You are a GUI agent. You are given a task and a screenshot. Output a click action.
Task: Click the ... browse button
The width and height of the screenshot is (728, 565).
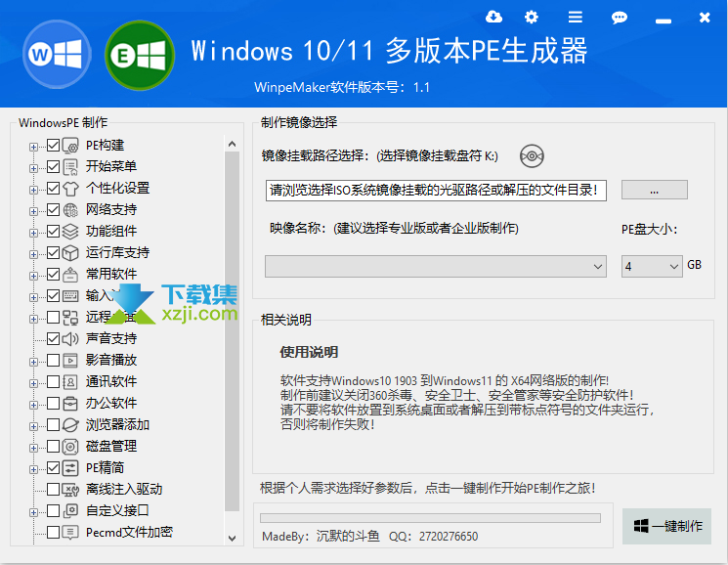tap(654, 191)
